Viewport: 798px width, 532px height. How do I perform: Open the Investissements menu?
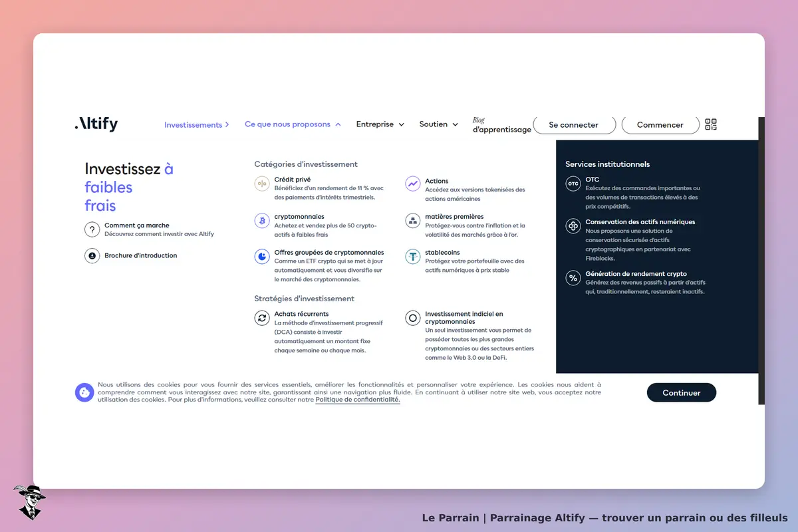point(197,124)
